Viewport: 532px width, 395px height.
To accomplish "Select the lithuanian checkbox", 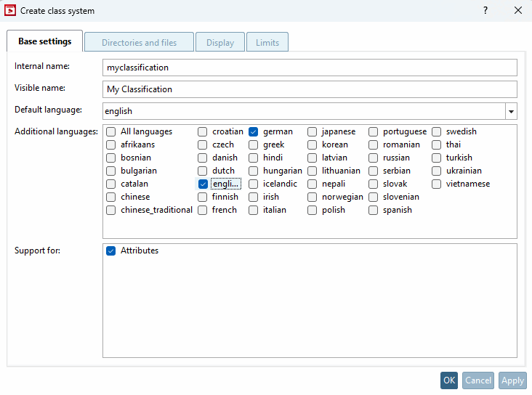I will click(312, 171).
